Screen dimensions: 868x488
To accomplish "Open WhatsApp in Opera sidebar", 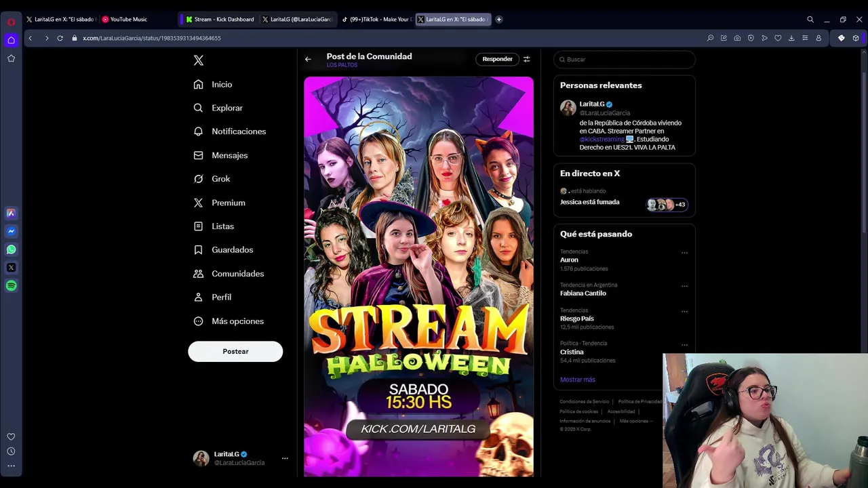I will point(11,249).
